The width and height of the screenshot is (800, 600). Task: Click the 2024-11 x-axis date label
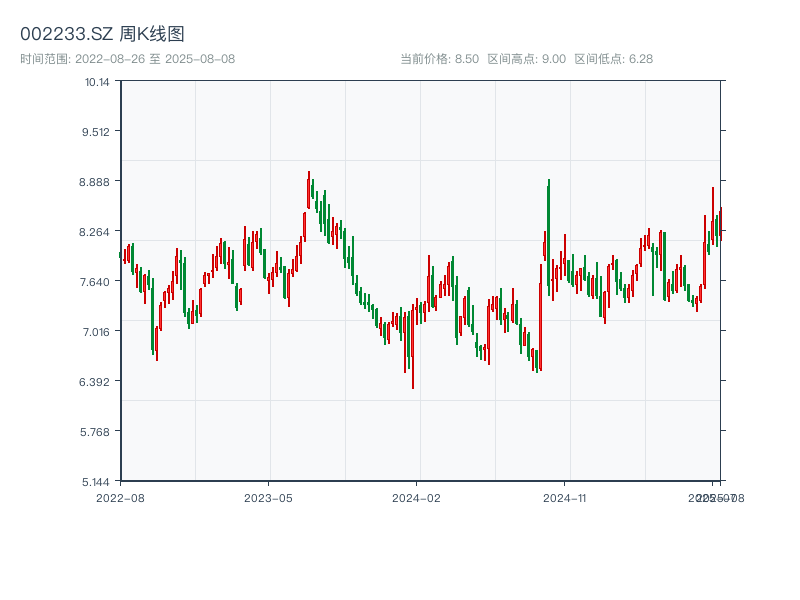pyautogui.click(x=565, y=497)
